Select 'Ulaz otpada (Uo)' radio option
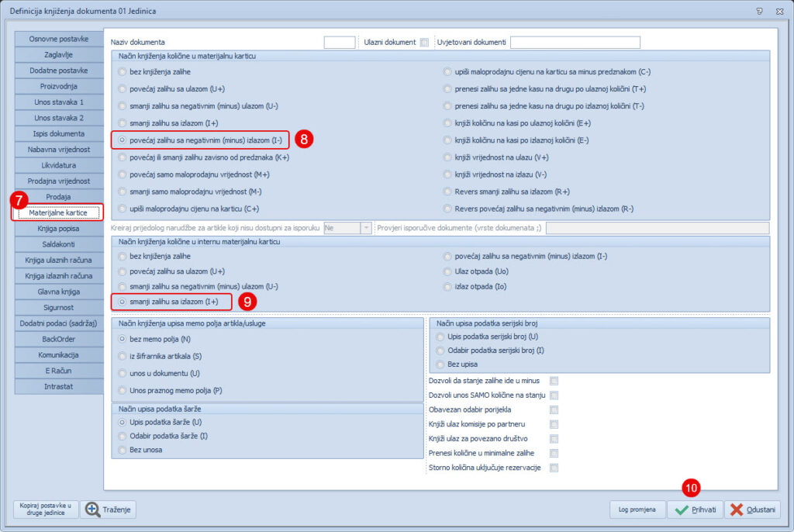This screenshot has width=794, height=532. point(447,271)
